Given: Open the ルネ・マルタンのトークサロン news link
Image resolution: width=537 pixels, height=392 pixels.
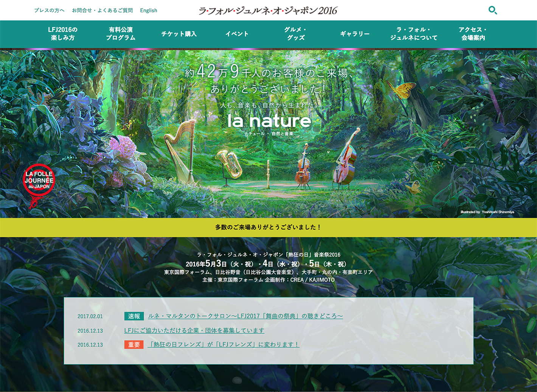Looking at the screenshot, I should [245, 316].
